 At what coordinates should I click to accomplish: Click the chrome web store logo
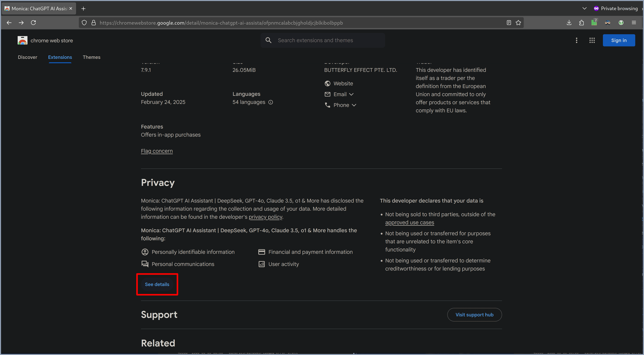[23, 40]
